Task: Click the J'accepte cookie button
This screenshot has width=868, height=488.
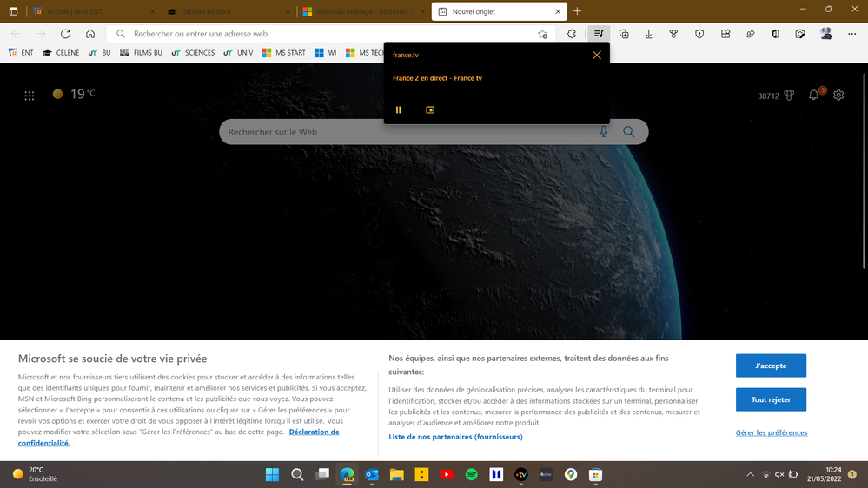Action: tap(771, 366)
